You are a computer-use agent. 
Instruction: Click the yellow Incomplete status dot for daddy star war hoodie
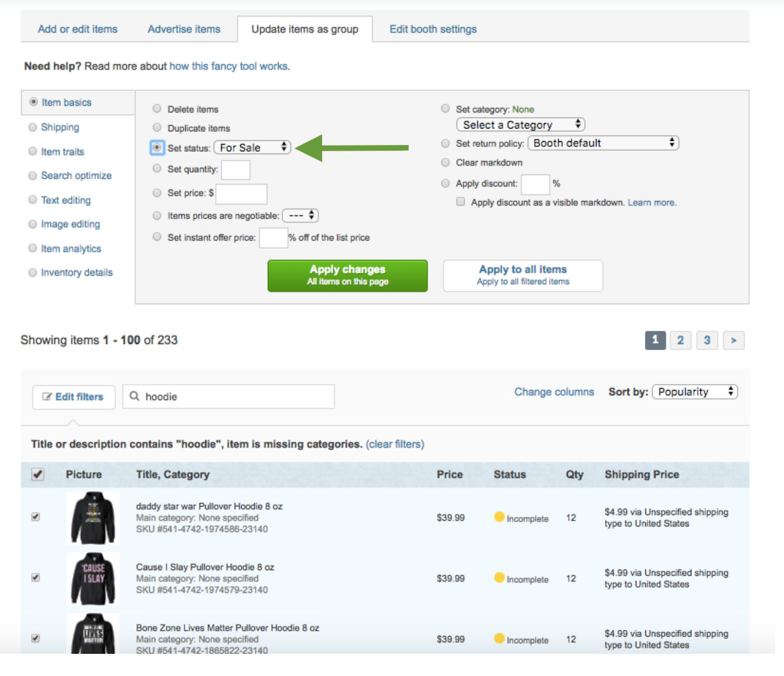pyautogui.click(x=499, y=517)
